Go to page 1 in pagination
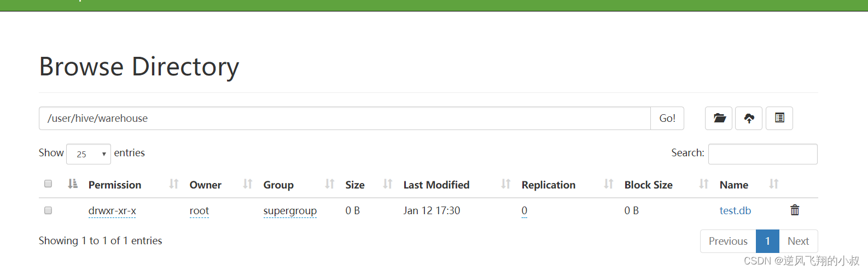 click(767, 241)
